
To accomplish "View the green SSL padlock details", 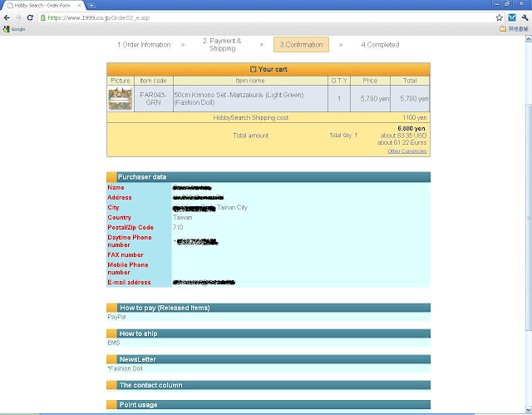I will [42, 17].
